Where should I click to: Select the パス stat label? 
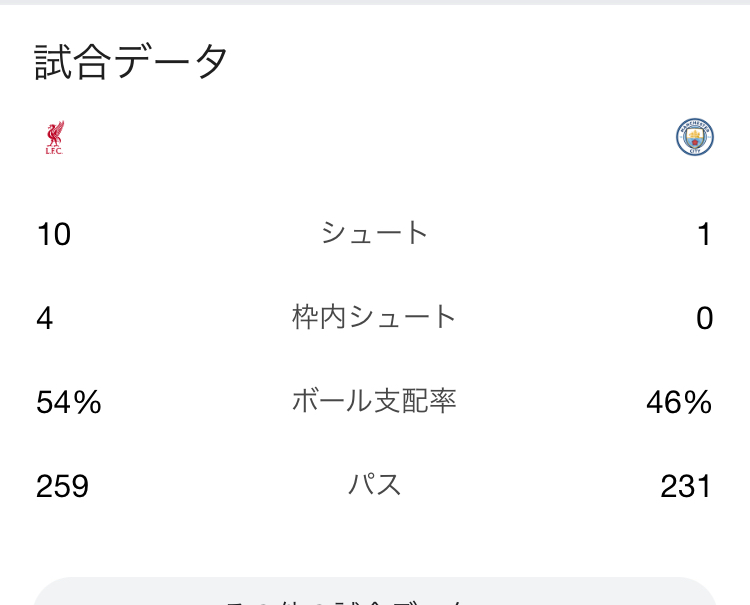coord(375,485)
